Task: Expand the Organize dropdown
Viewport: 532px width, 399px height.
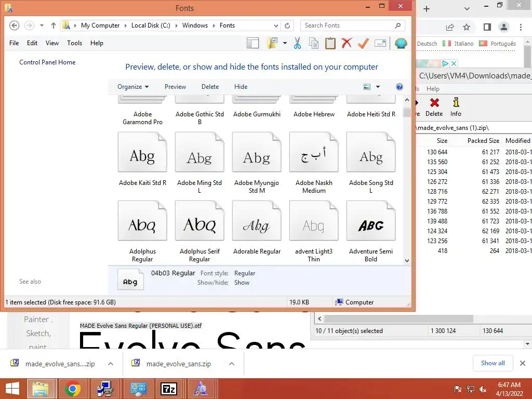Action: (133, 87)
